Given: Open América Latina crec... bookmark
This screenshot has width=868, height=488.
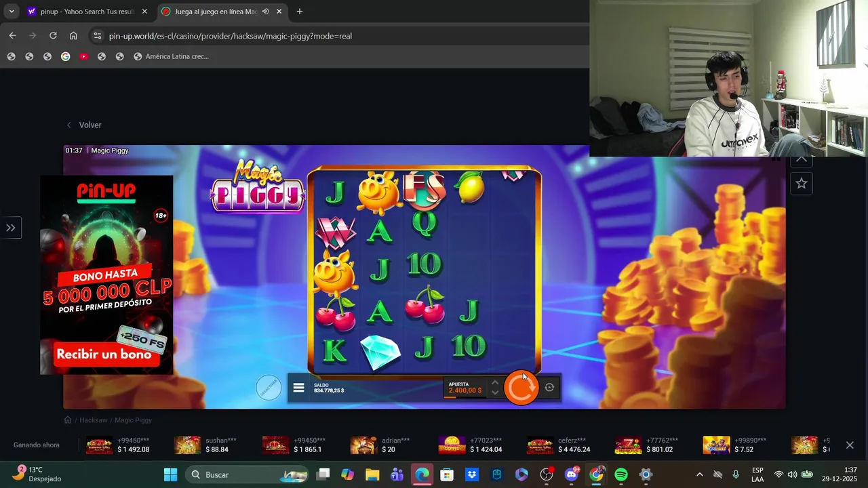Looking at the screenshot, I should (171, 56).
